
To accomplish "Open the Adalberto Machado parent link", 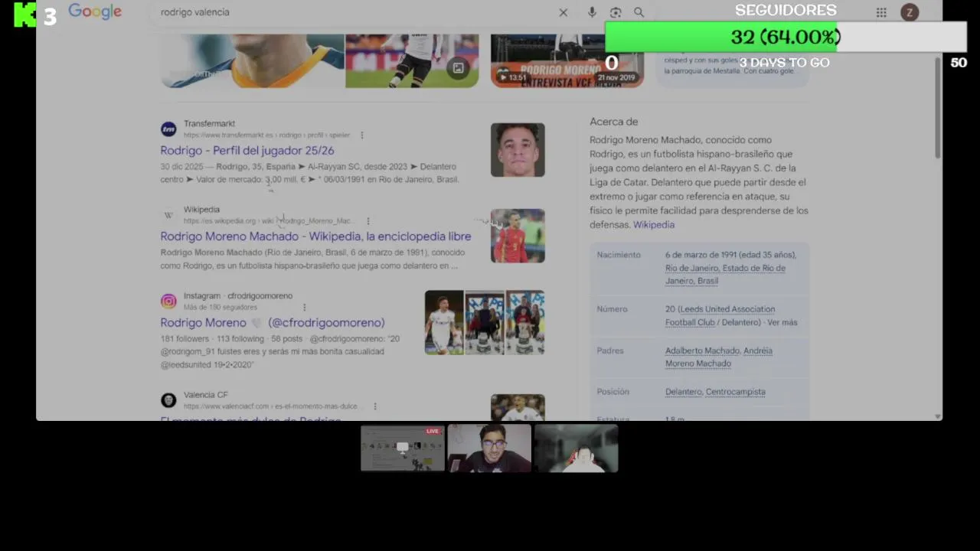I will coord(702,350).
